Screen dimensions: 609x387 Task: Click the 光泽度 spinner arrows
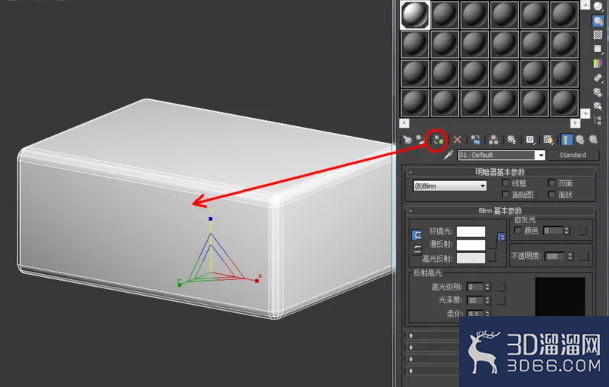487,300
